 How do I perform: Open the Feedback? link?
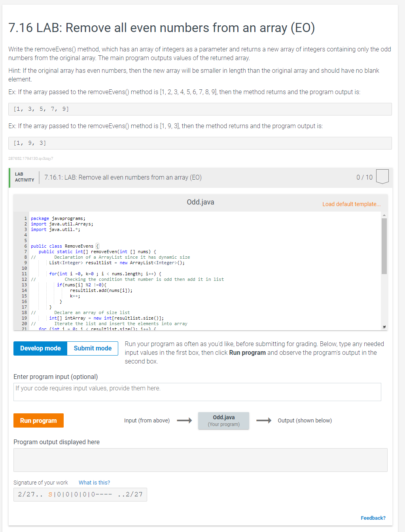click(373, 518)
